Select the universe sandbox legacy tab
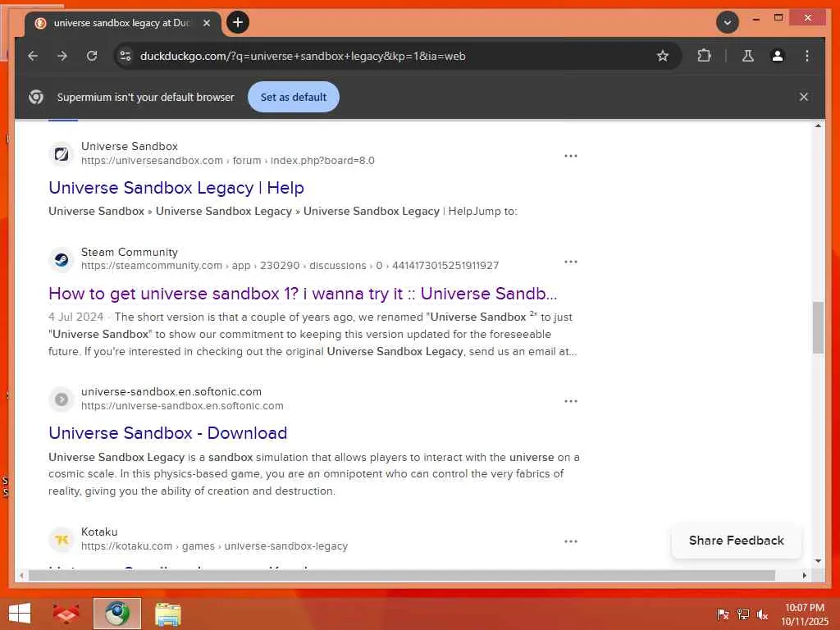 pos(123,23)
